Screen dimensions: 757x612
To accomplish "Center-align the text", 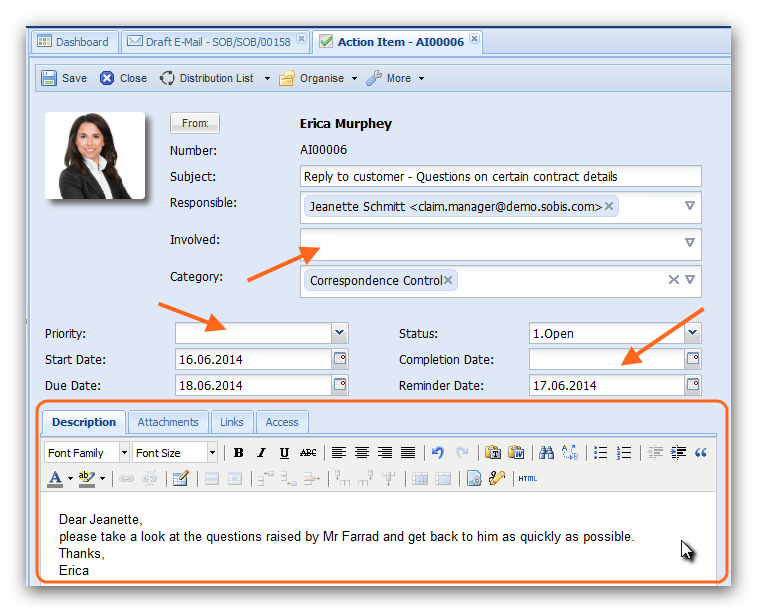I will [362, 453].
